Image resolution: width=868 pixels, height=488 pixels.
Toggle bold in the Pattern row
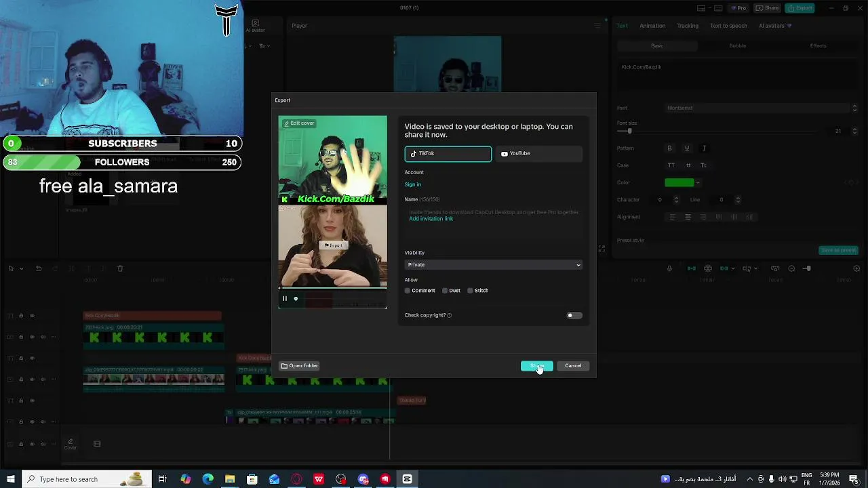coord(669,148)
